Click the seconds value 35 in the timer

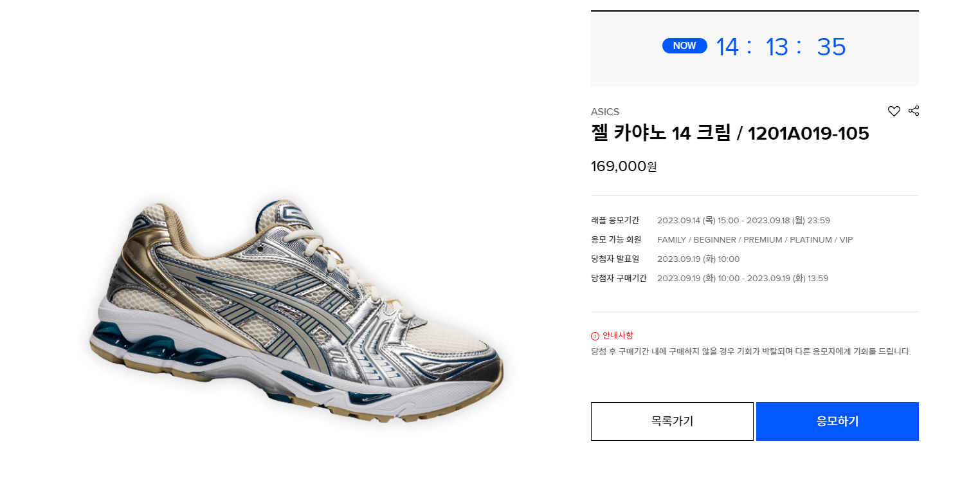831,47
